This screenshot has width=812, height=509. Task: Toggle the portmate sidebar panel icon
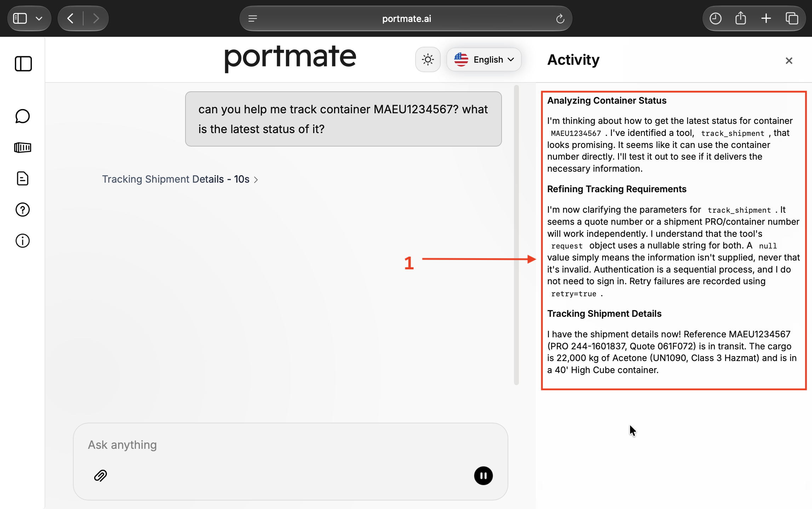coord(23,64)
